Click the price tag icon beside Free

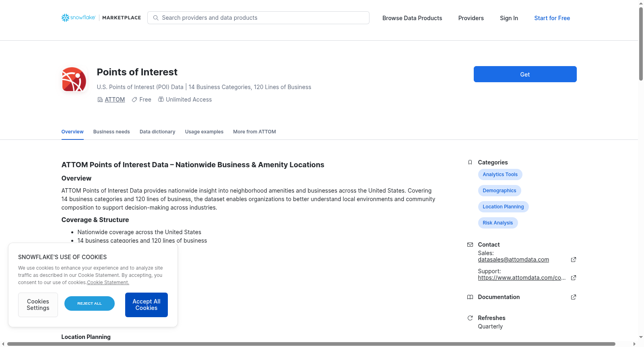134,100
